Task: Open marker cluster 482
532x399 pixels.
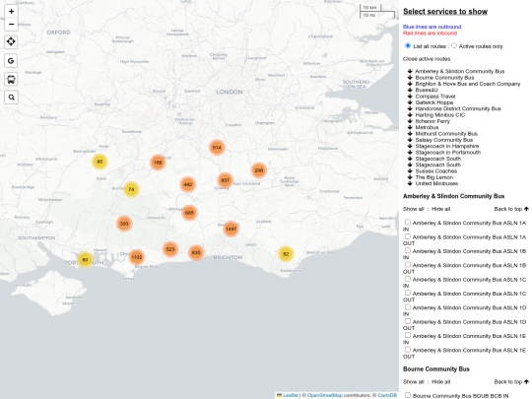Action: tap(187, 184)
